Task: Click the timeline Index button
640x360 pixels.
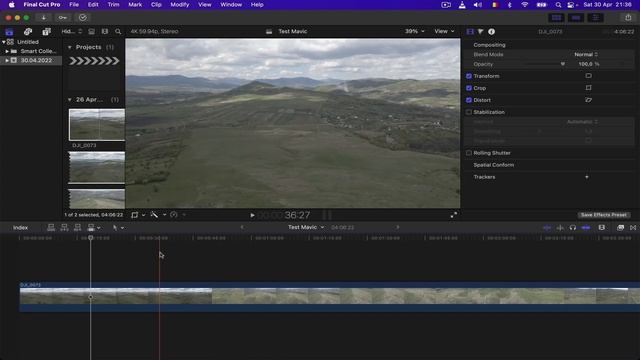Action: click(20, 228)
